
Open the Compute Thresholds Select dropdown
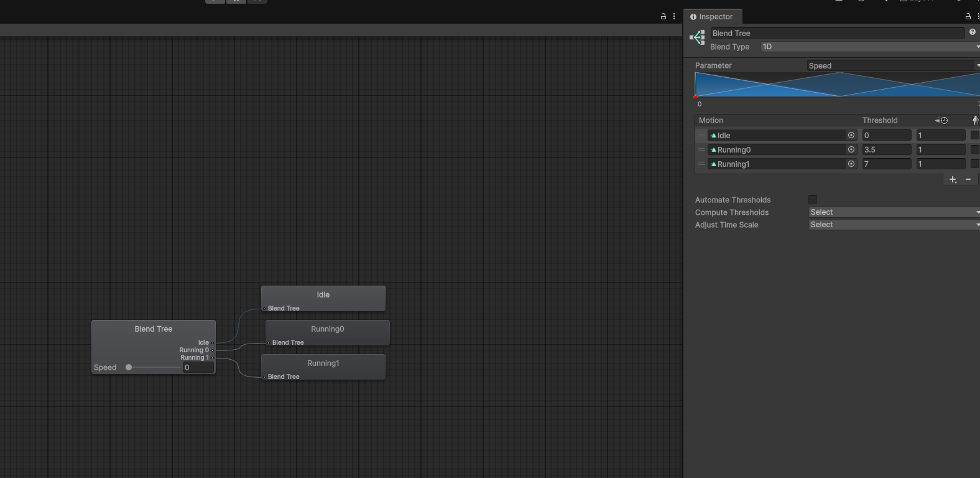pyautogui.click(x=894, y=212)
